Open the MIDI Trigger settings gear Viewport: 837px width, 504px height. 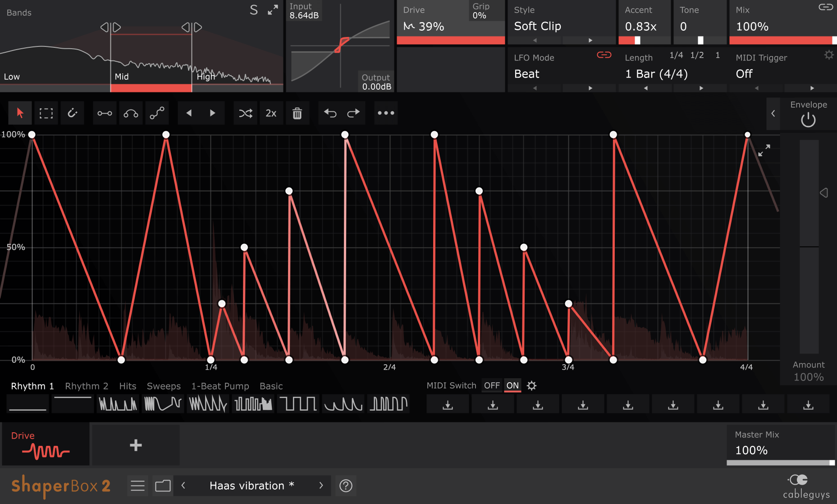(829, 55)
